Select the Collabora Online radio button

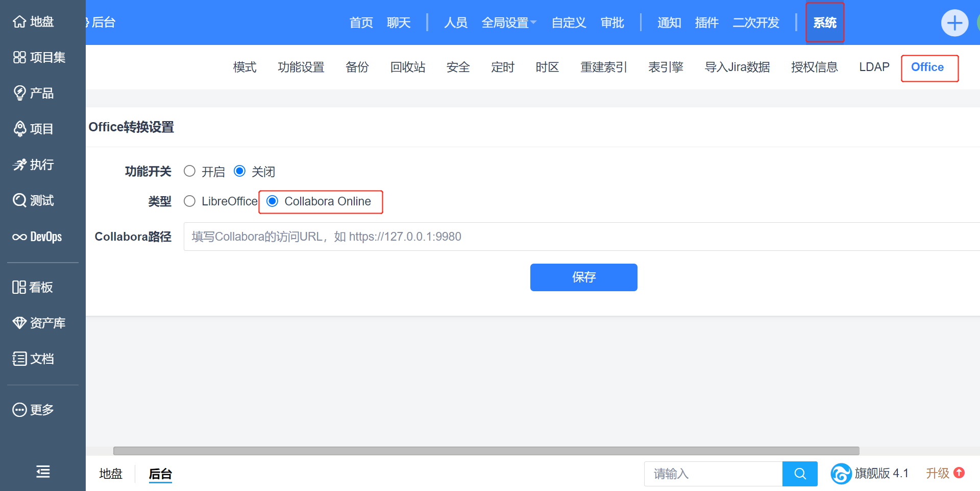273,201
